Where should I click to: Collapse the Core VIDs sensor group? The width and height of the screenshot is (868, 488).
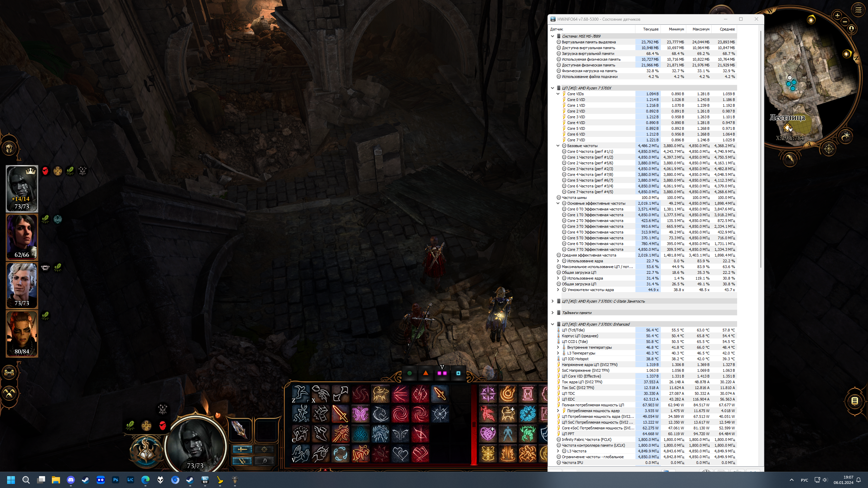click(558, 94)
